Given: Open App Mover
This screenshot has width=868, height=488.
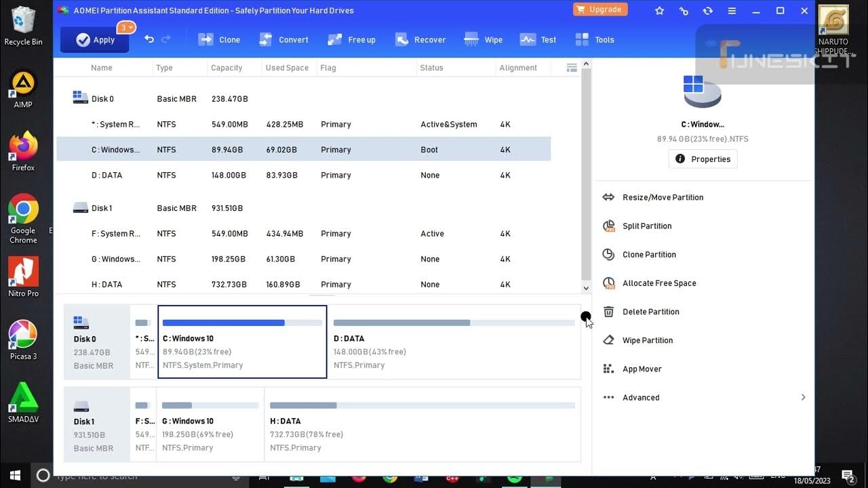Looking at the screenshot, I should [632, 369].
